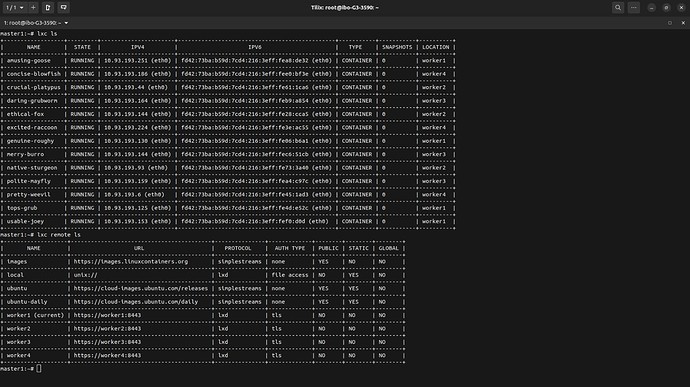Focus the terminal prompt cursor
This screenshot has width=690, height=387.
[x=39, y=369]
